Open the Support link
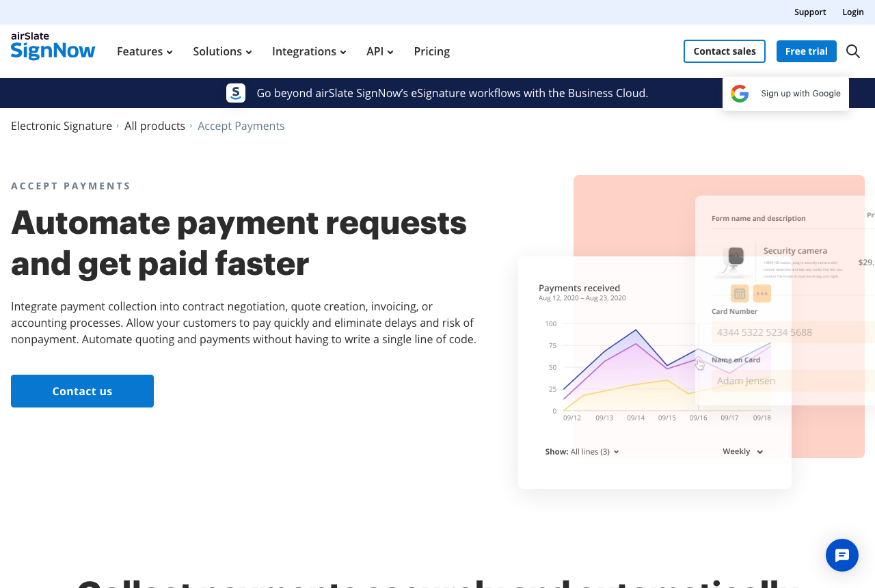875x588 pixels. click(810, 12)
